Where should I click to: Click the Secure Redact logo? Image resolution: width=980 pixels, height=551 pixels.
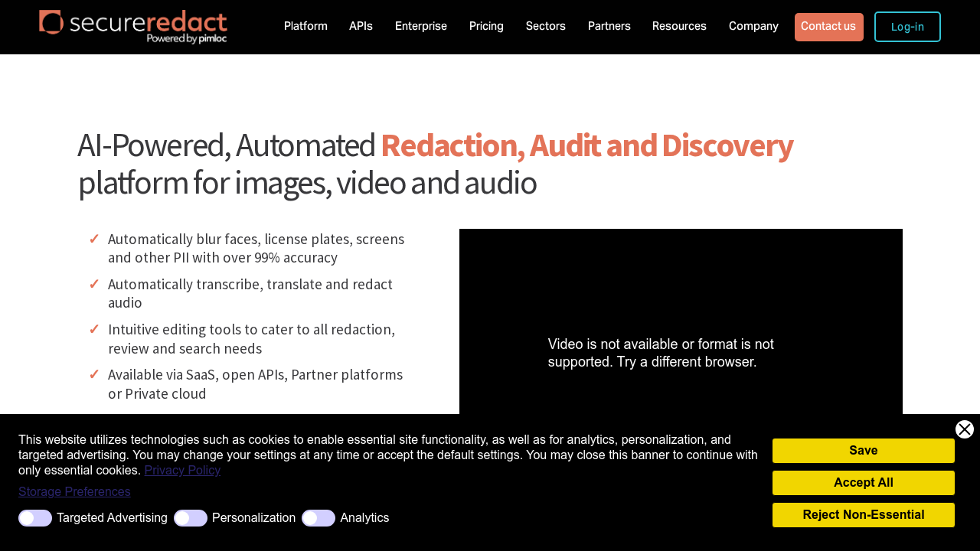(132, 25)
